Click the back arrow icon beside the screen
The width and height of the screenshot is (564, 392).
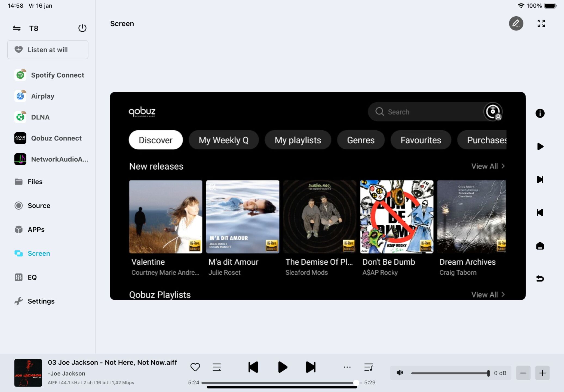tap(540, 278)
